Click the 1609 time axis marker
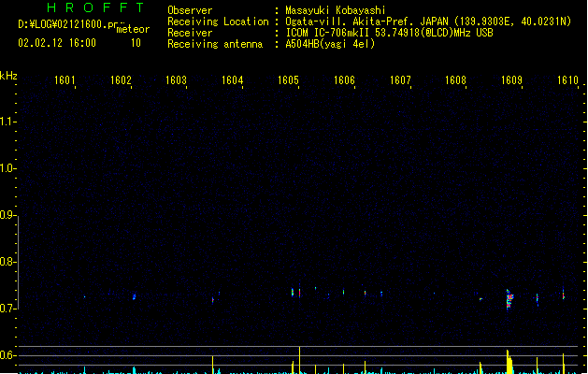The width and height of the screenshot is (588, 374). click(x=511, y=80)
